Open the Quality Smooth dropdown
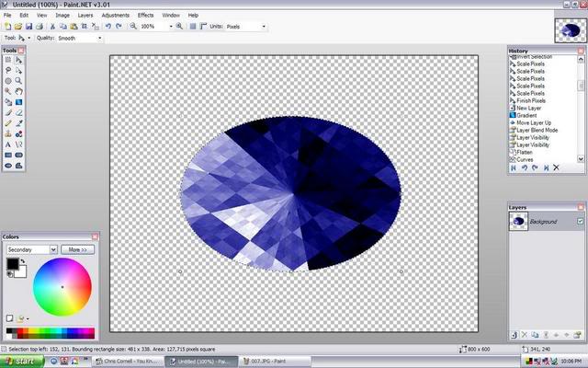This screenshot has width=588, height=368. tap(100, 38)
